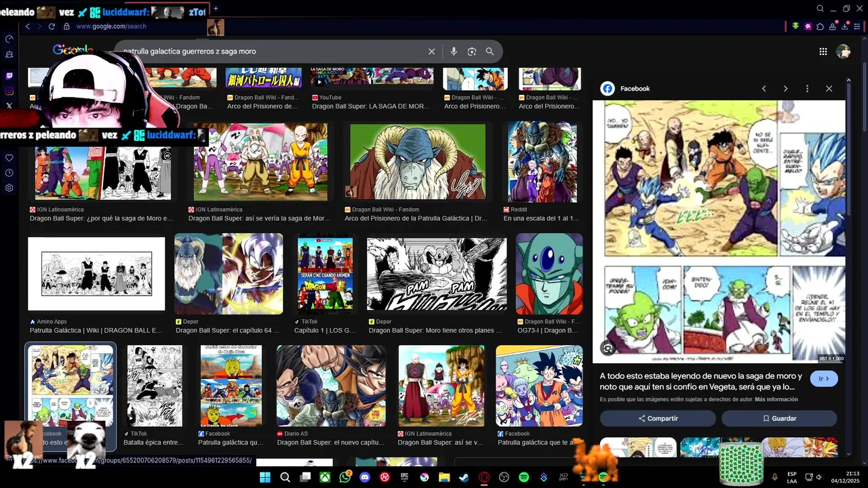Open the taskbar microphone tray icon
Viewport: 868px width, 488px height.
pyautogui.click(x=774, y=477)
